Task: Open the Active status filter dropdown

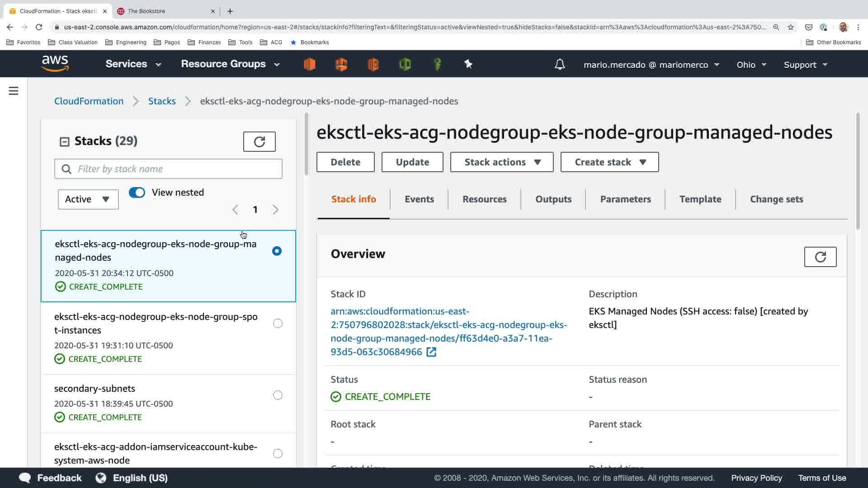Action: (88, 199)
